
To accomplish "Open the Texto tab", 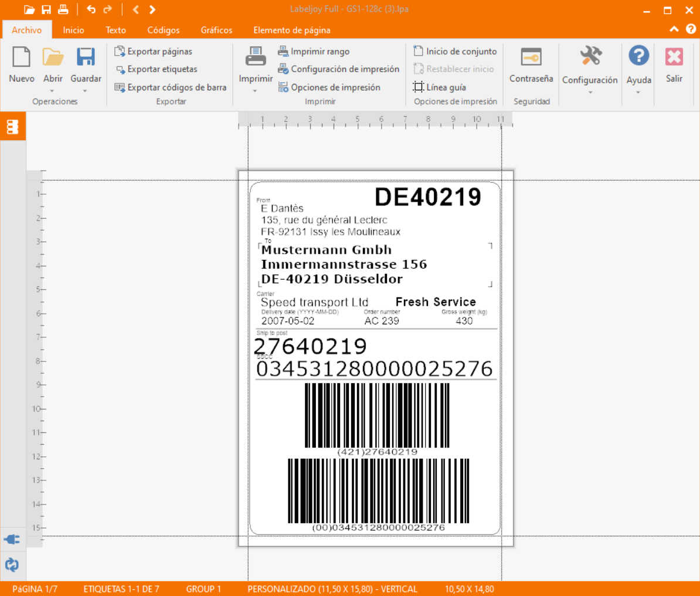I will (115, 30).
